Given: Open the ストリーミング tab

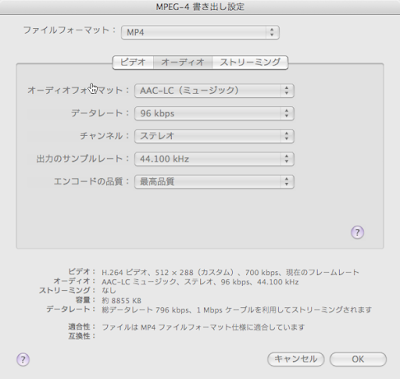Looking at the screenshot, I should tap(250, 62).
